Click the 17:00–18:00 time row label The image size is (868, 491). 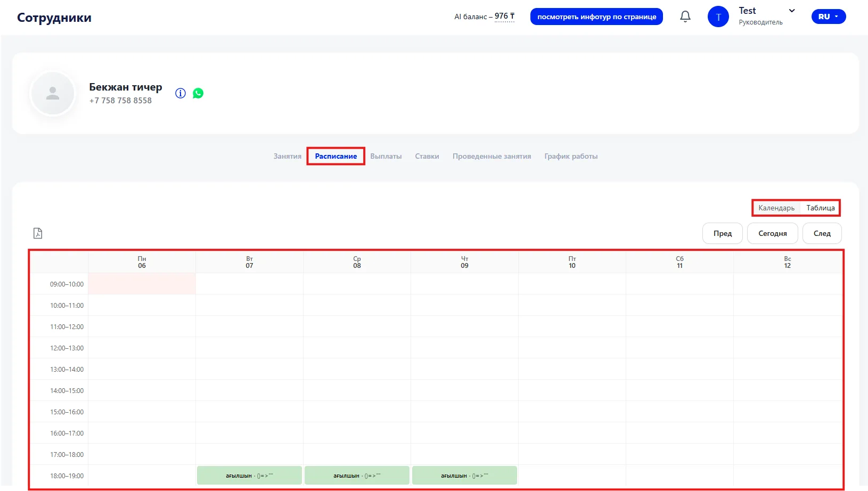(67, 454)
